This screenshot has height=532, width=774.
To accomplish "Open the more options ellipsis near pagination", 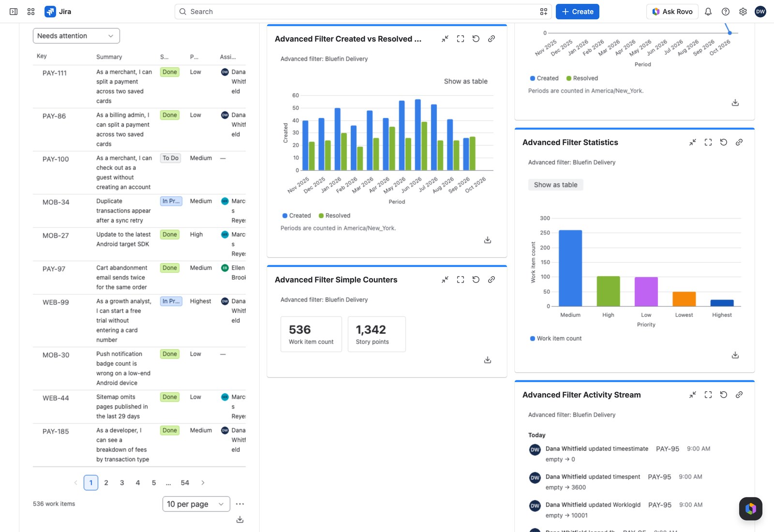I will 240,504.
